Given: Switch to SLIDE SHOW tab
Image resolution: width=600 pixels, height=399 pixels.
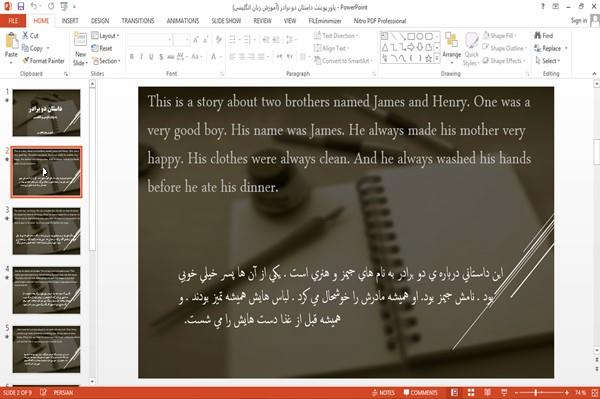Looking at the screenshot, I should pyautogui.click(x=226, y=21).
